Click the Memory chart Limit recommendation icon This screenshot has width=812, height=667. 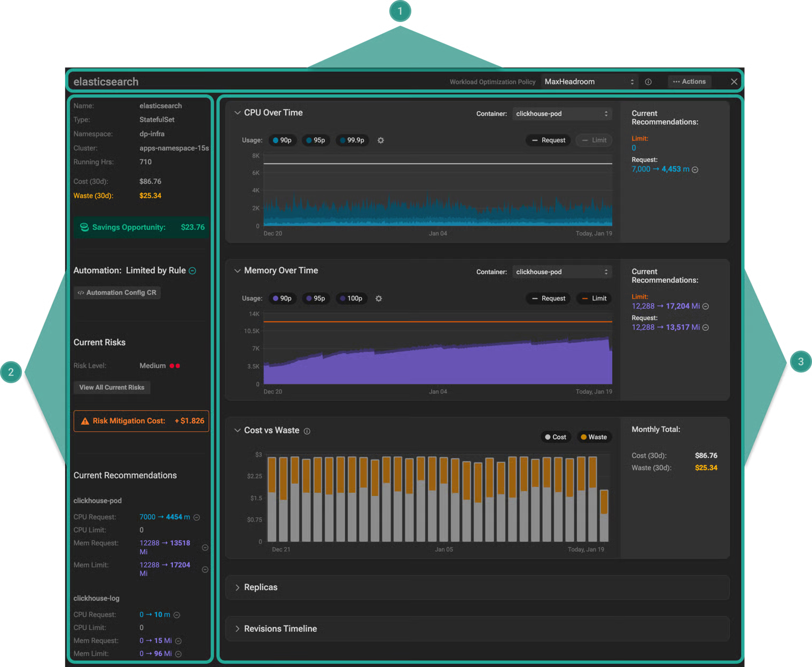tap(706, 306)
